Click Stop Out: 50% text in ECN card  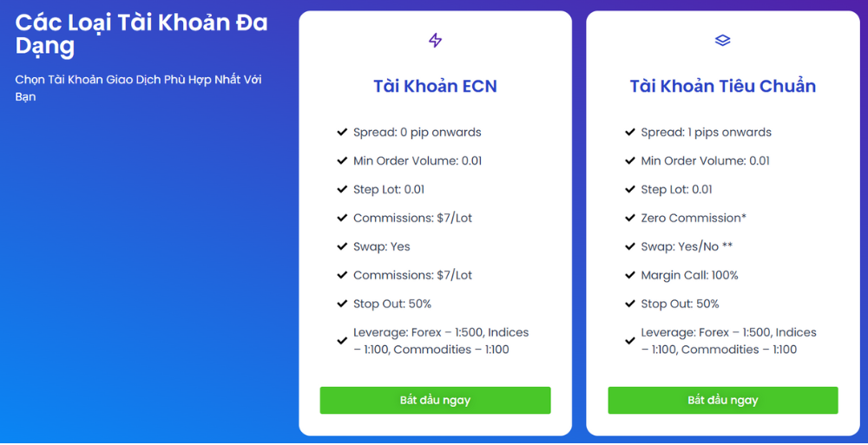(391, 304)
